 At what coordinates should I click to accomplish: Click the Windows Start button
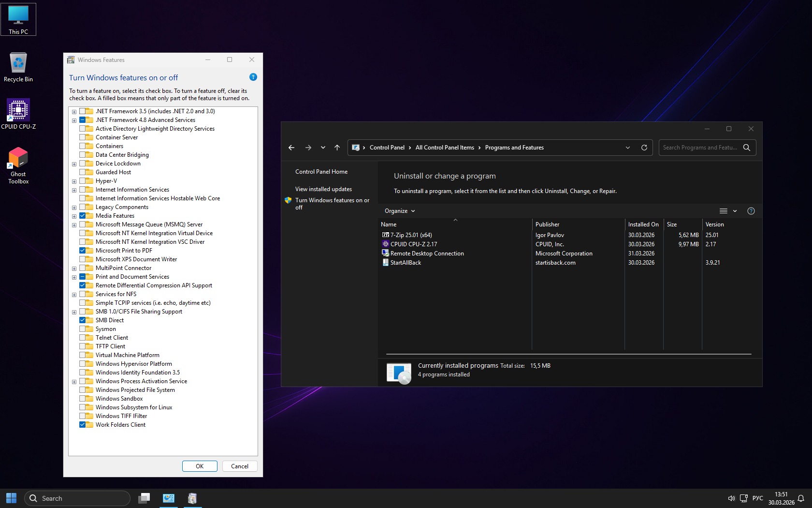point(12,498)
